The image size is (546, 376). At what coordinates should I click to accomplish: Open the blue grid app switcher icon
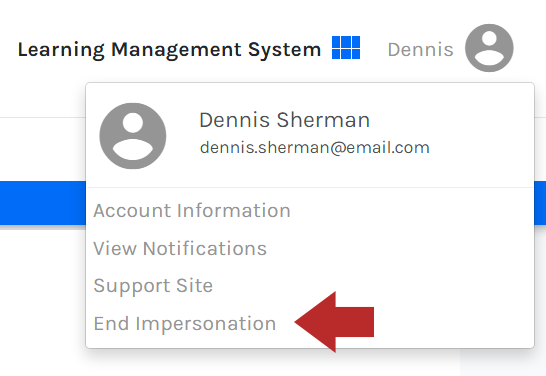pyautogui.click(x=346, y=48)
